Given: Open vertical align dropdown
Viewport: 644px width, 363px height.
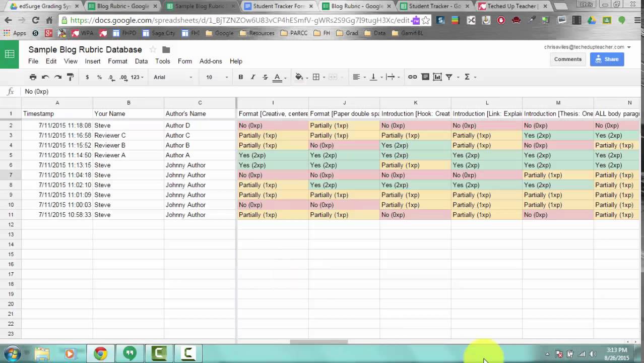Looking at the screenshot, I should coord(375,77).
